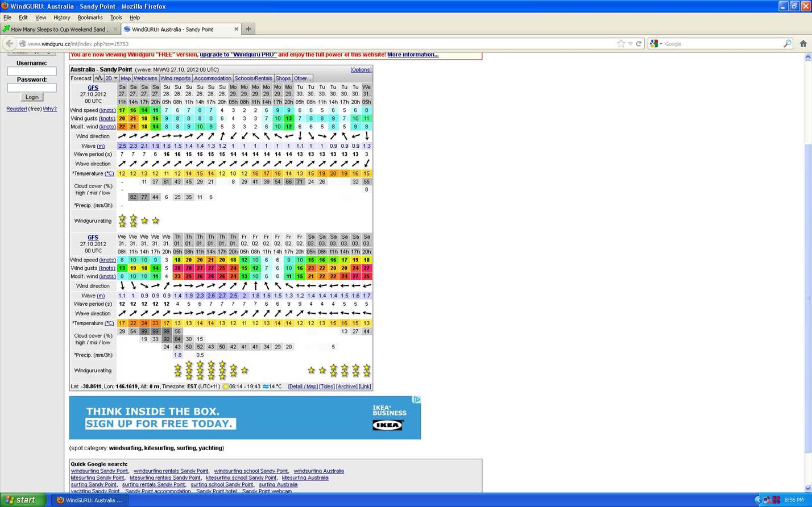Switch to the How Many Sleeps browser tab
The image size is (812, 507).
tap(60, 29)
